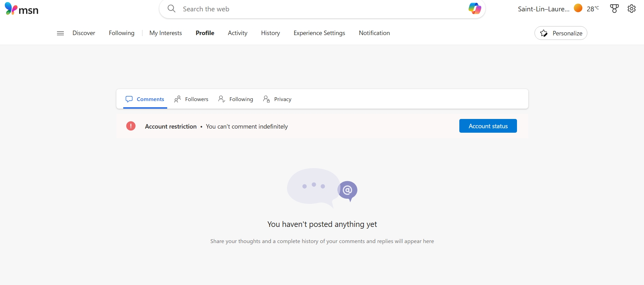Screen dimensions: 644x285
Task: Click the Privacy lock-person icon
Action: pos(266,99)
